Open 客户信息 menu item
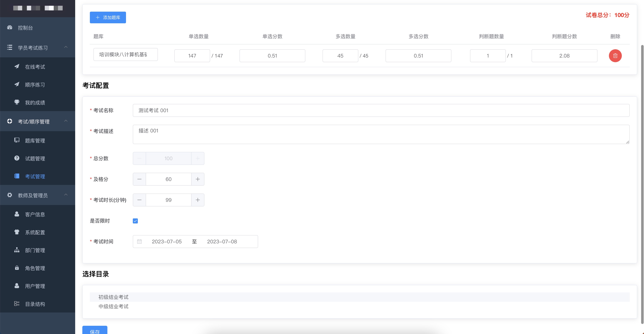 pos(38,214)
